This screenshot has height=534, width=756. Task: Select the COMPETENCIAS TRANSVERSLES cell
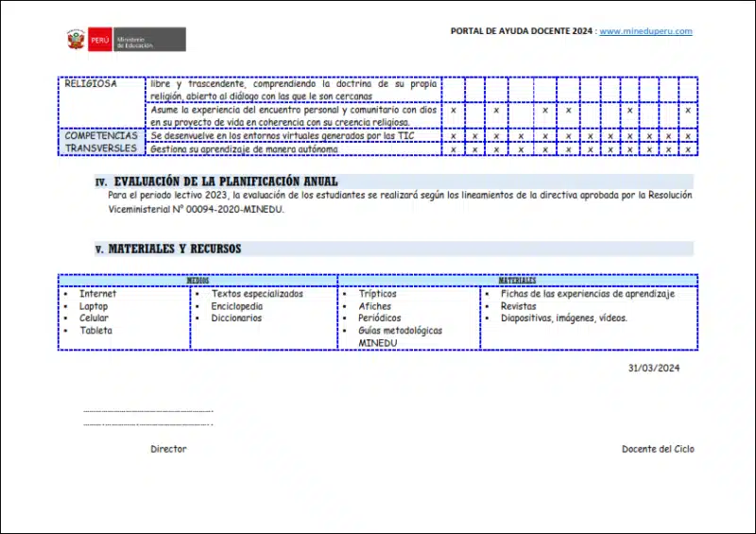tap(101, 142)
